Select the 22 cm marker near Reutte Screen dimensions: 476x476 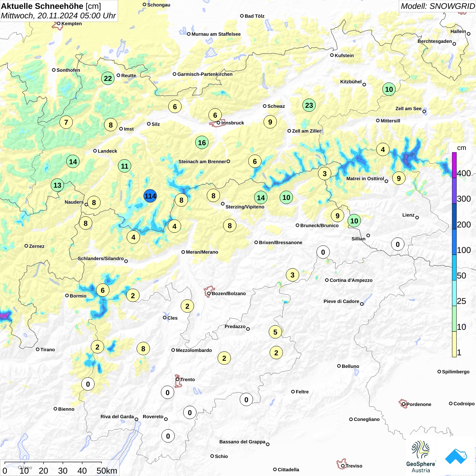tap(108, 78)
